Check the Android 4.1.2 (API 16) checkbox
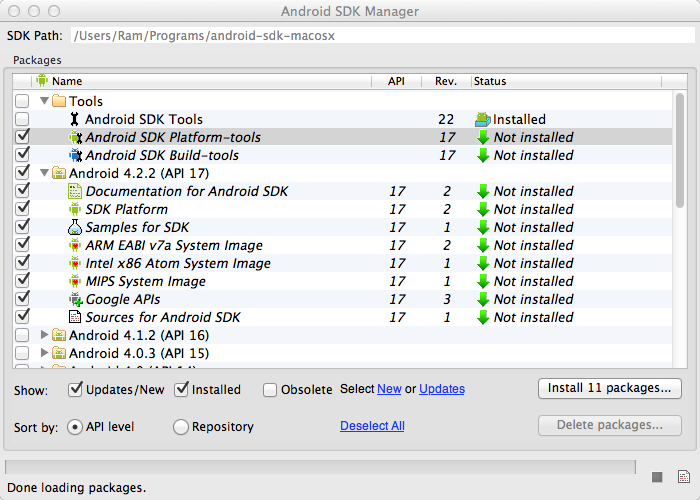Image resolution: width=700 pixels, height=500 pixels. click(22, 335)
